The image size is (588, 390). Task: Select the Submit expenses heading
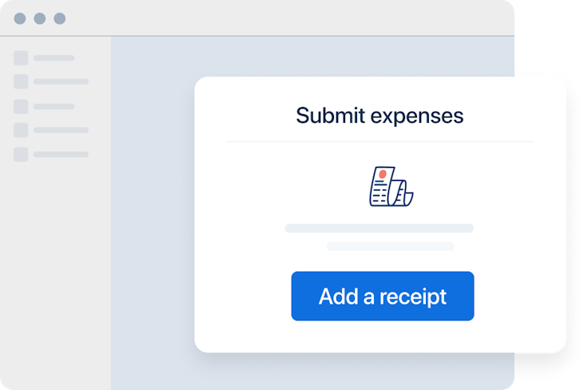(379, 116)
